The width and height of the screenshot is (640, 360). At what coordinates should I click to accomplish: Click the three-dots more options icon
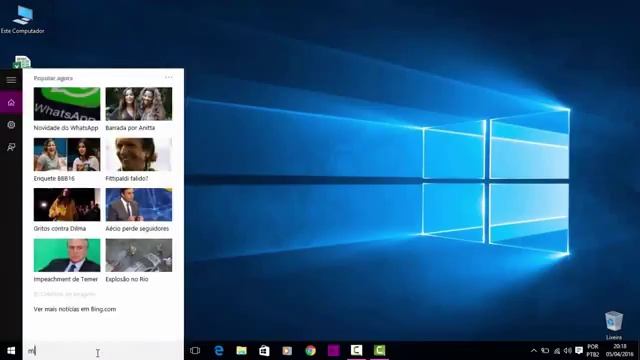169,77
